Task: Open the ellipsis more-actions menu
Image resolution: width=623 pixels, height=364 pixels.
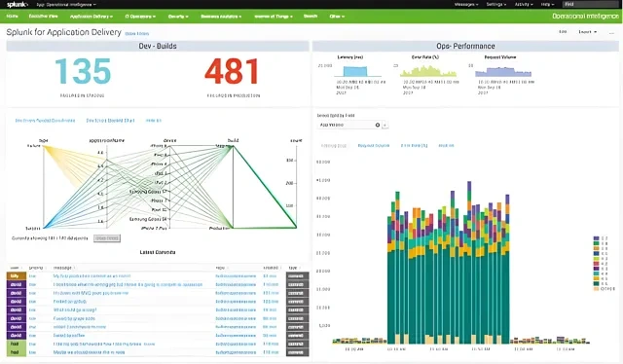Action: click(611, 32)
